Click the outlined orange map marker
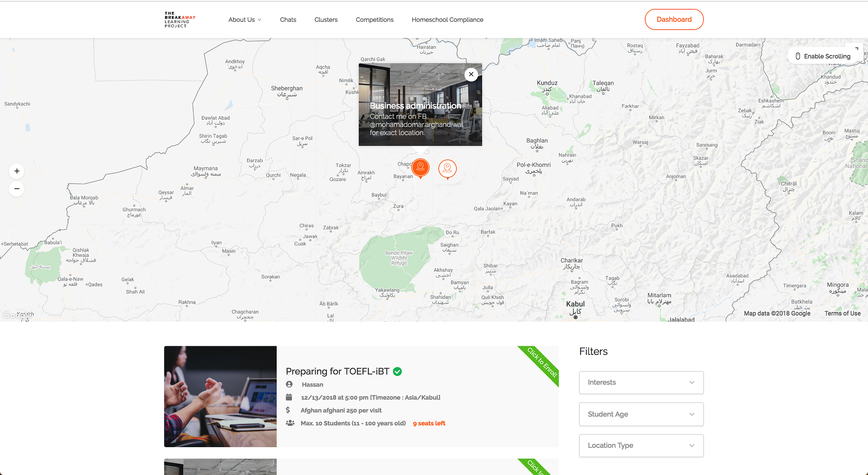 (447, 169)
